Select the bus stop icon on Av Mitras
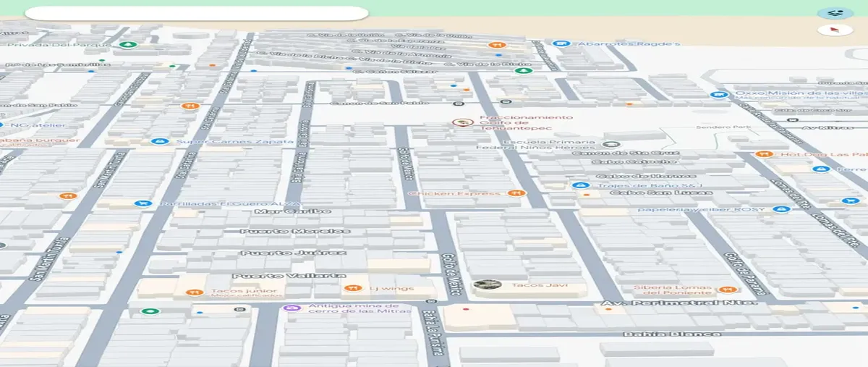 (792, 120)
